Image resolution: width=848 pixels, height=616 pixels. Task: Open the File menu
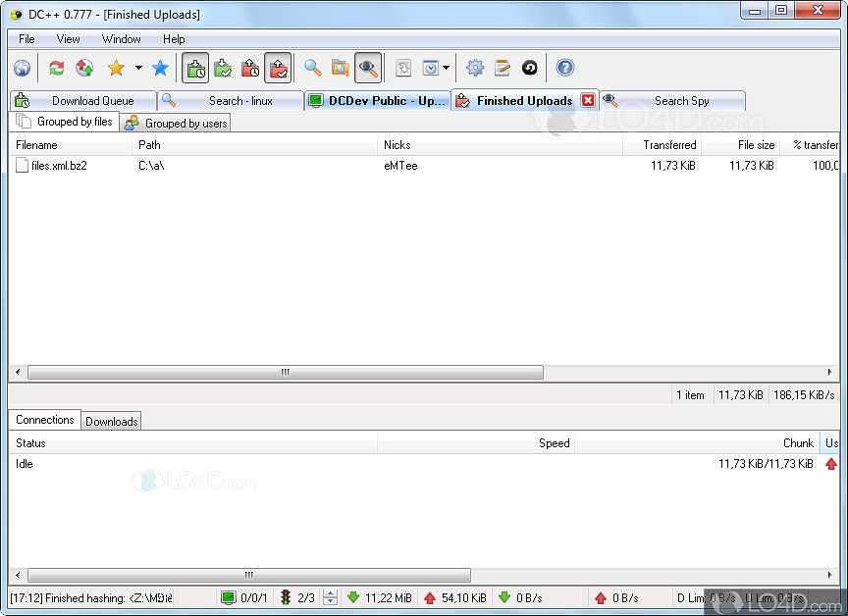(26, 39)
